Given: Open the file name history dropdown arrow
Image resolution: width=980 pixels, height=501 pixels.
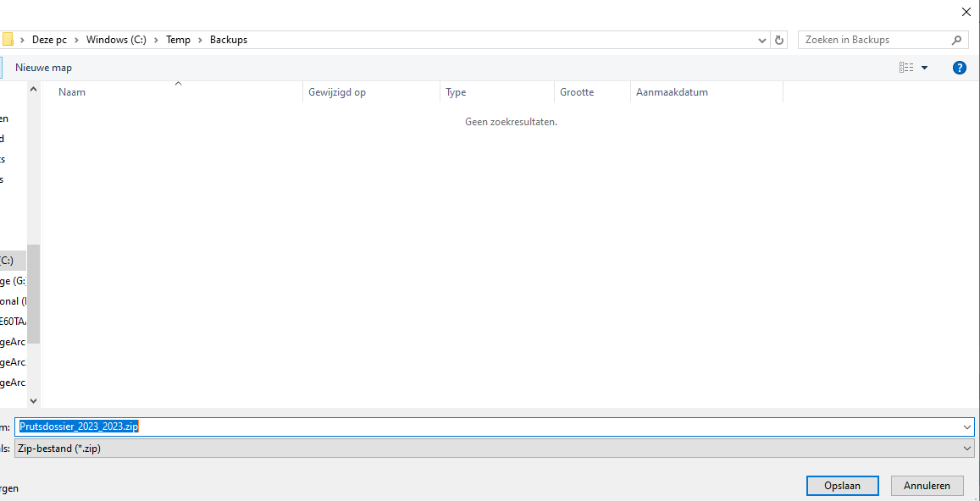Looking at the screenshot, I should [x=968, y=427].
